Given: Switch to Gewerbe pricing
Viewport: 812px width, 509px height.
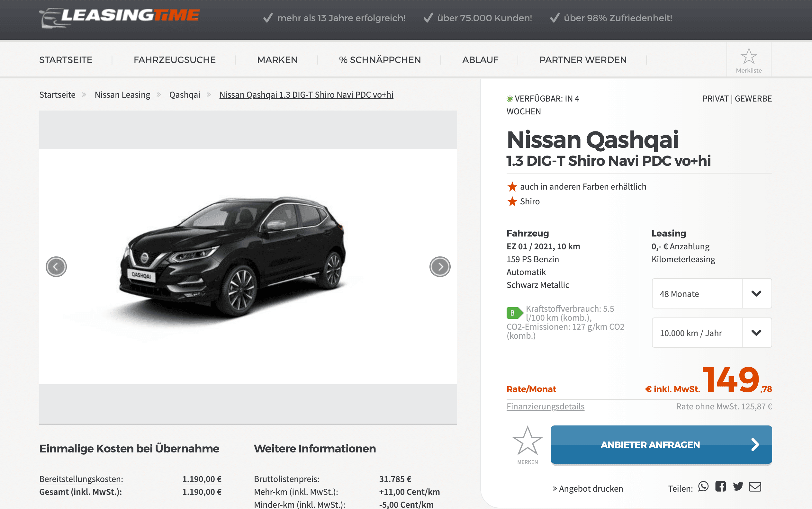Looking at the screenshot, I should 753,99.
